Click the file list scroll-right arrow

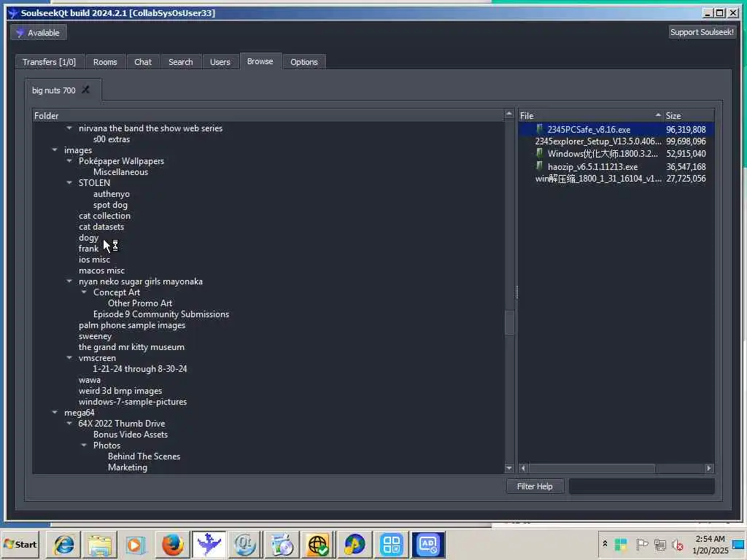click(709, 468)
